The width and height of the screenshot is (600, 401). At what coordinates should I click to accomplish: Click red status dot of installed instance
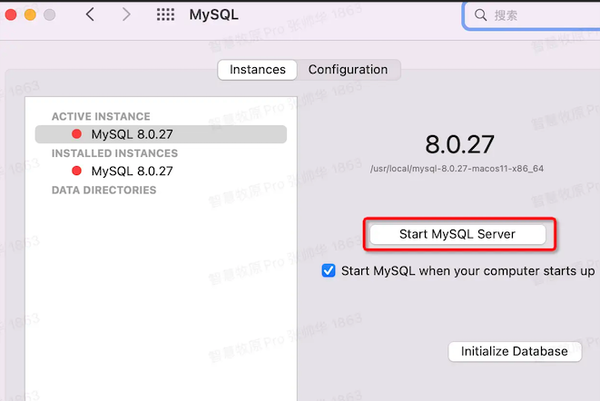(77, 171)
